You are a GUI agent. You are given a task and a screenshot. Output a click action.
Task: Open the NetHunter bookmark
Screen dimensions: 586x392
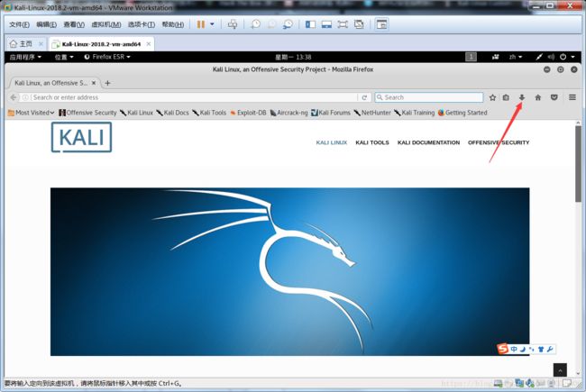click(x=372, y=113)
